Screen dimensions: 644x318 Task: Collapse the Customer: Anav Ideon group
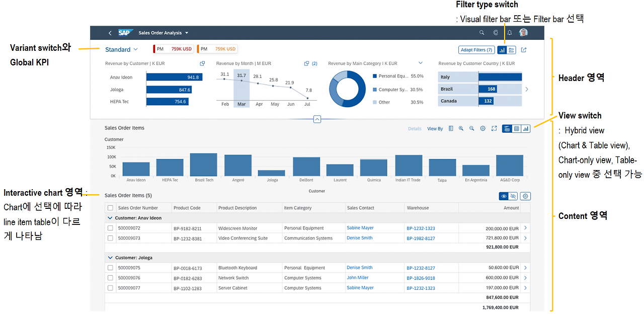coord(110,218)
